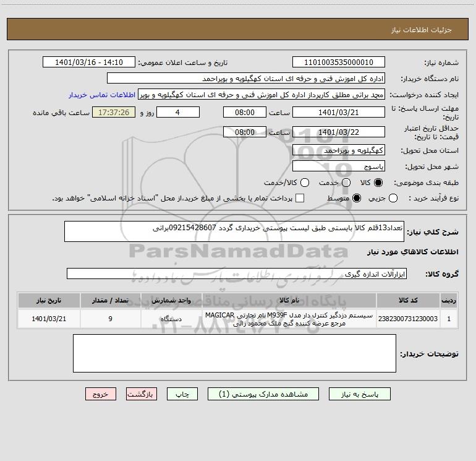Choose the متوسط purchase type radio
Image resolution: width=476 pixels, height=461 pixels.
[x=357, y=198]
